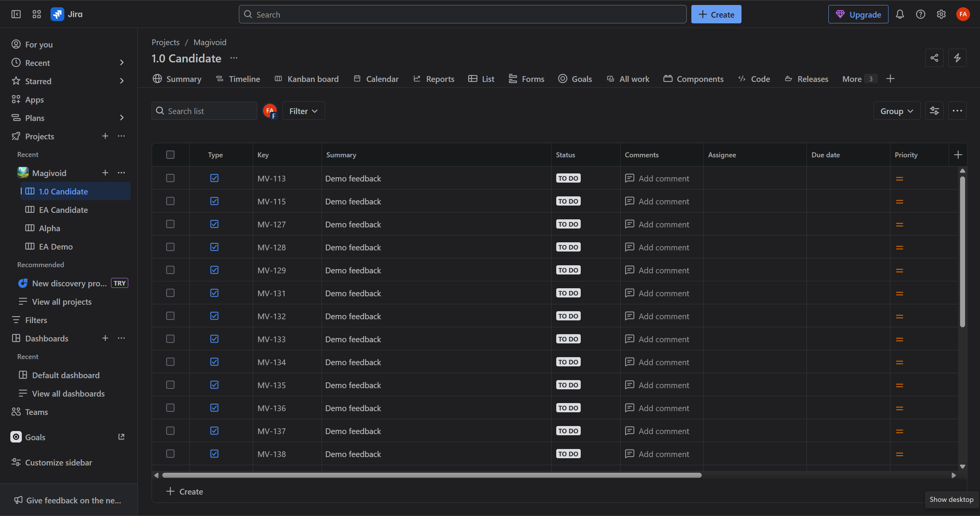Open the ellipsis menu next to Magivoid
This screenshot has width=980, height=516.
[x=121, y=173]
